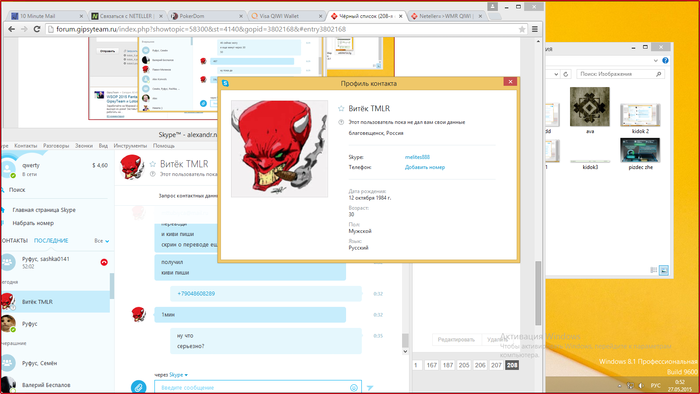Screen dimensions: 700x394
Task: Click the qwerty user avatar in Skype
Action: [8, 169]
